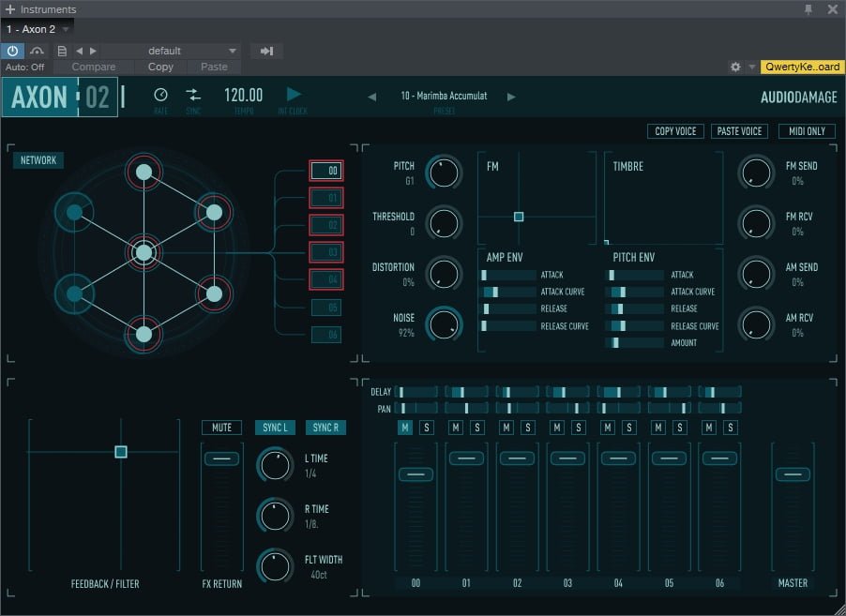The image size is (846, 616).
Task: Click the MASTER volume fader
Action: [x=793, y=475]
